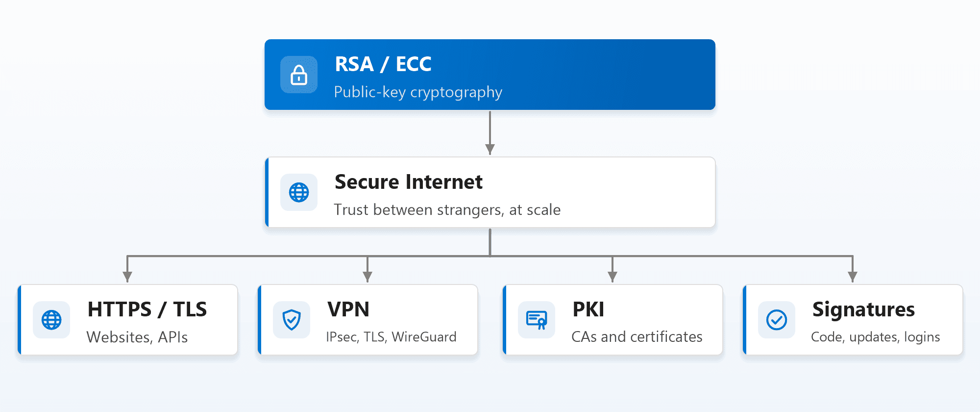Click "Trust between strangers, at scale" text
The width and height of the screenshot is (980, 412).
click(447, 210)
